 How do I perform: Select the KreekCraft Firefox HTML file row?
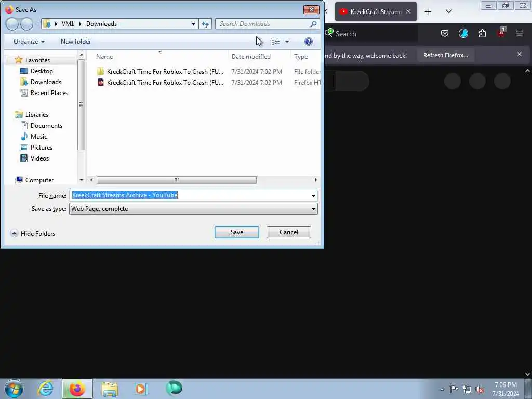click(208, 83)
